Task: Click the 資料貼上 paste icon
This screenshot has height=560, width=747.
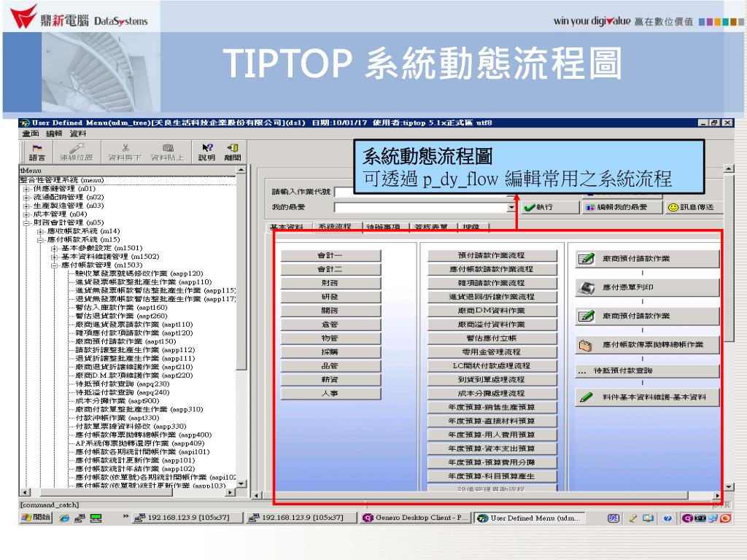Action: [167, 152]
